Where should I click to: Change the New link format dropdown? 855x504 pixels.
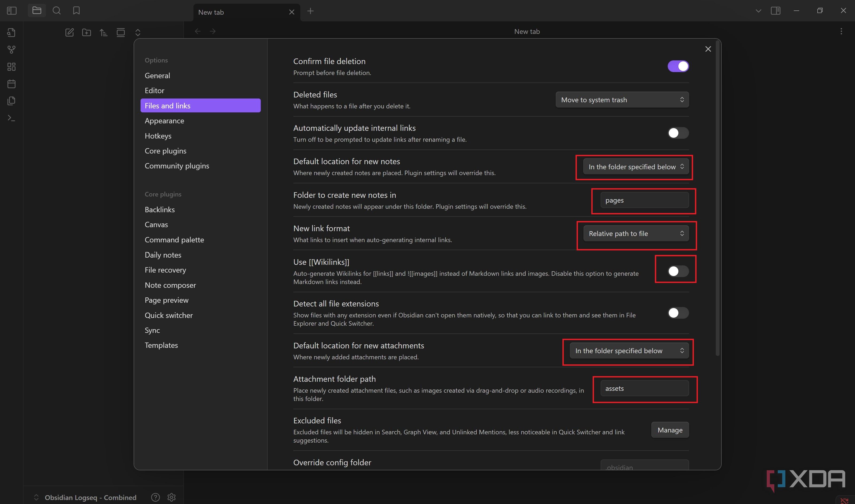click(x=636, y=234)
